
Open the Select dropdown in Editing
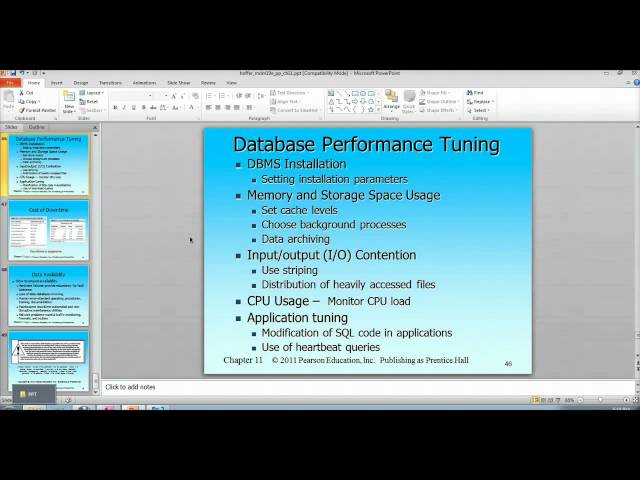pyautogui.click(x=478, y=110)
